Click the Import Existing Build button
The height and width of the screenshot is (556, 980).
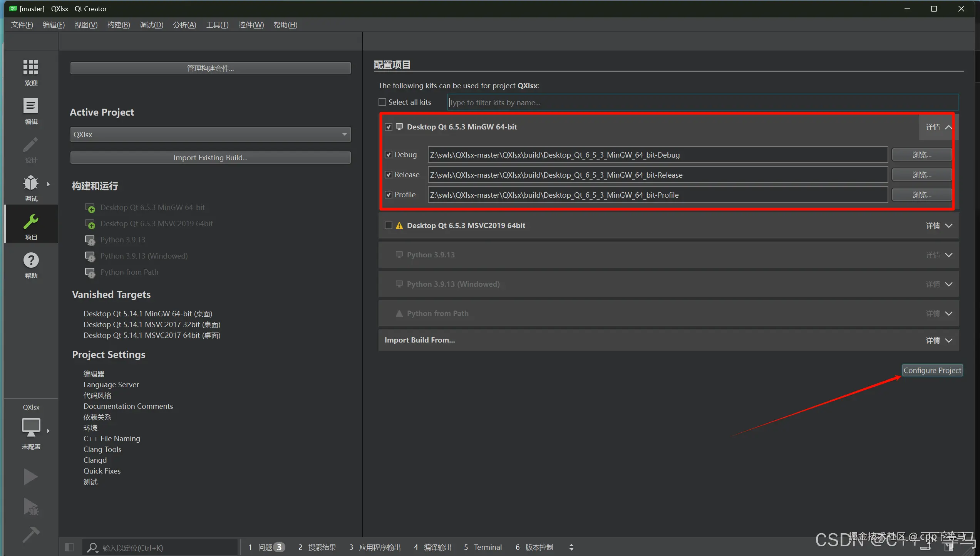pyautogui.click(x=210, y=158)
